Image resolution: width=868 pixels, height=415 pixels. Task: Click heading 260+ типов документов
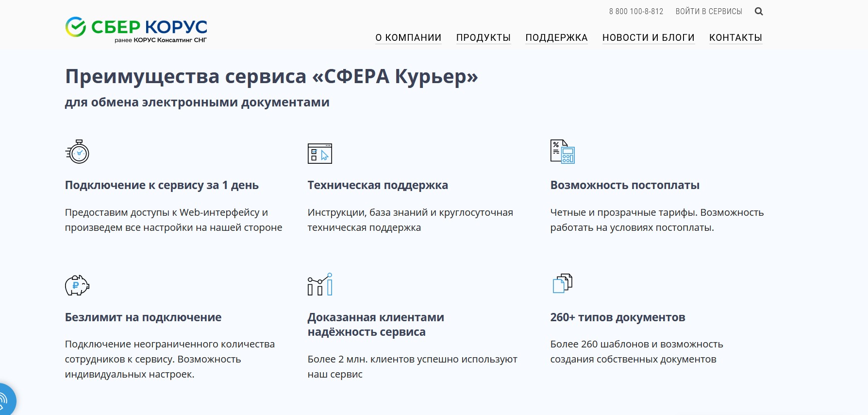click(618, 317)
